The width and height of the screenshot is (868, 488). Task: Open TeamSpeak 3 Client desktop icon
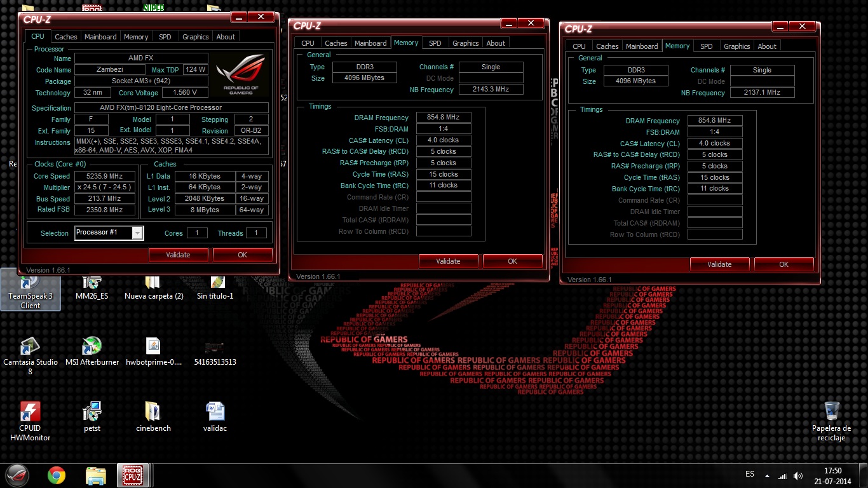[30, 291]
